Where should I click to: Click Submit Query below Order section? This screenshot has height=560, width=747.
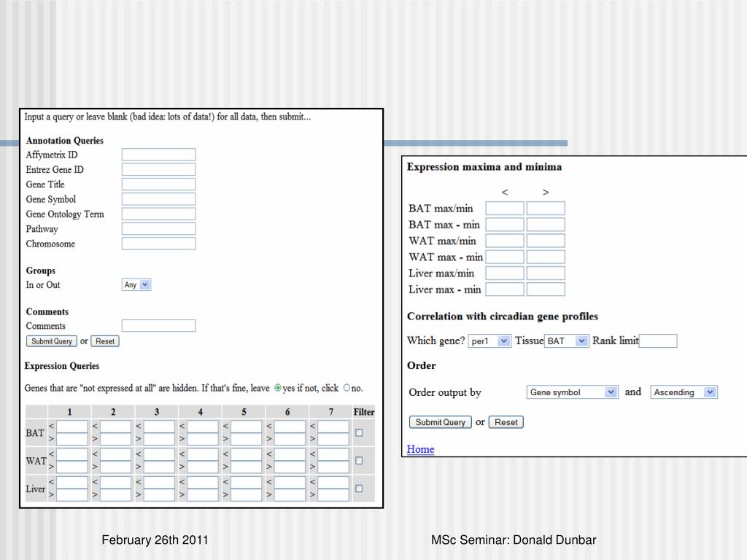440,422
